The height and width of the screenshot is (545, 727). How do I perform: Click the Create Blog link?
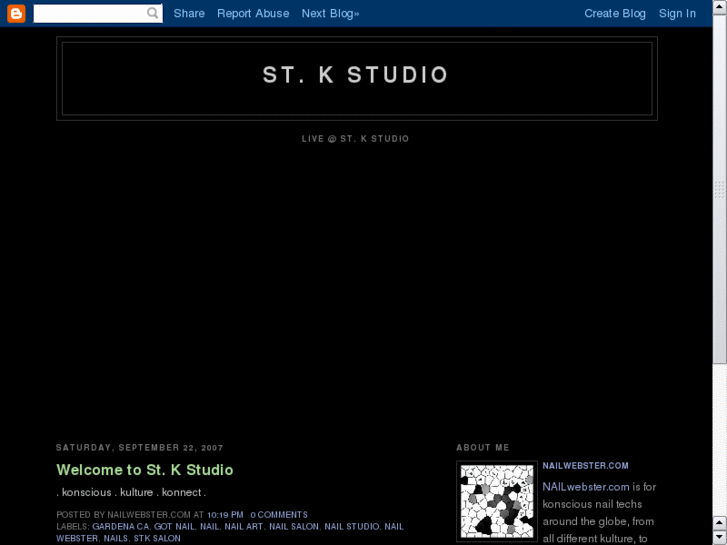615,13
